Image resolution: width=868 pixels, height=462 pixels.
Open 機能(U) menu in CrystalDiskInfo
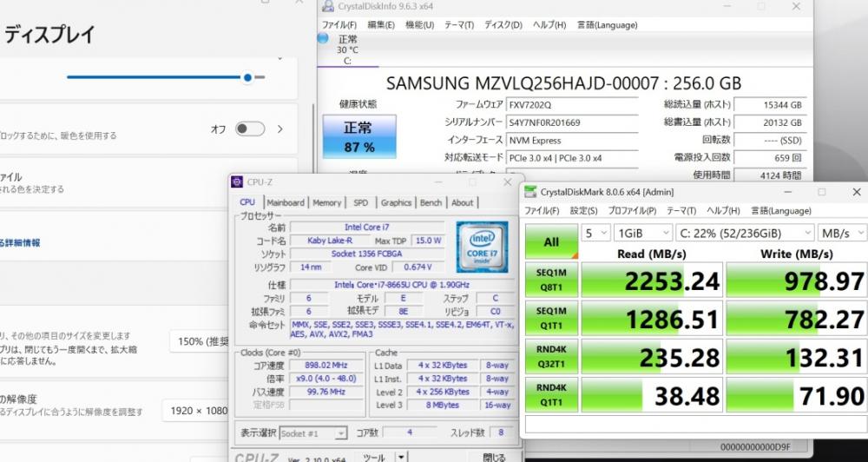[419, 25]
